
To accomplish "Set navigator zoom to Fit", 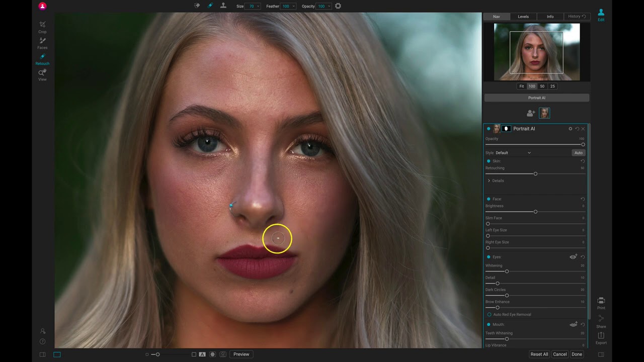I will (521, 86).
